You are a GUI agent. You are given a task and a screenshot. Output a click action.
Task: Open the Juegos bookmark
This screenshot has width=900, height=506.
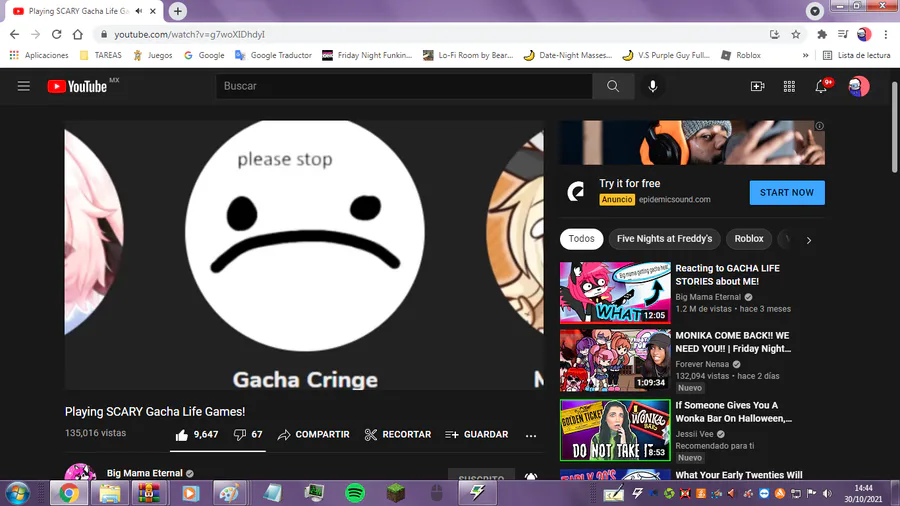point(153,55)
